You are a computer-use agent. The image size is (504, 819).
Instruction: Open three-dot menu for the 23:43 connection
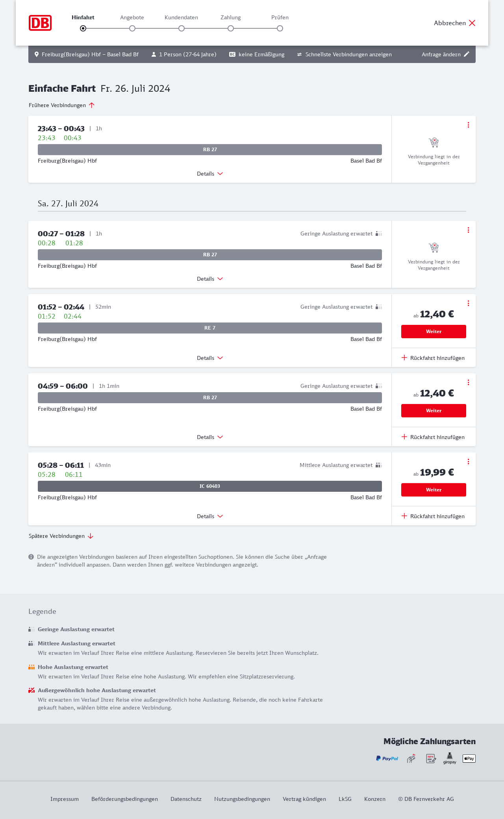point(468,125)
